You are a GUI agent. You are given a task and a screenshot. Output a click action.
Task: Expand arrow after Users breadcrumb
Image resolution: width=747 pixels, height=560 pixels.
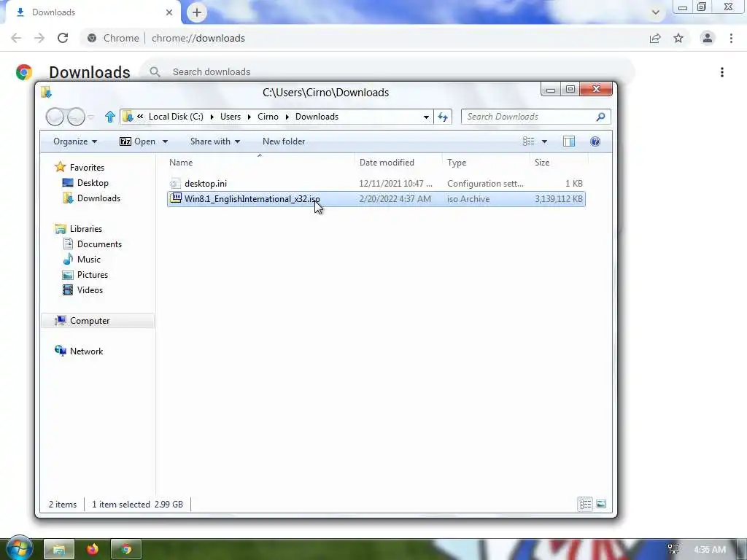point(249,117)
